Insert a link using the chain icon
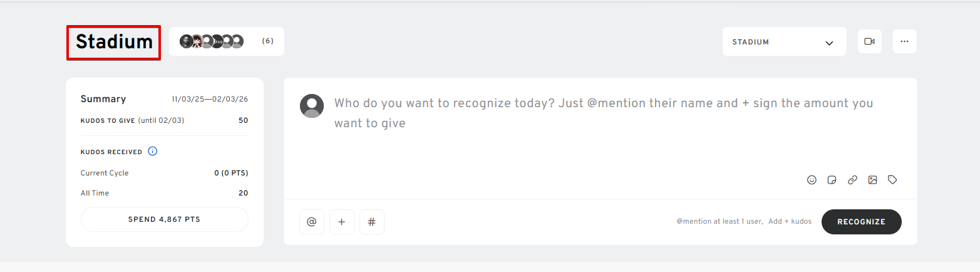Viewport: 980px width, 272px height. [852, 180]
